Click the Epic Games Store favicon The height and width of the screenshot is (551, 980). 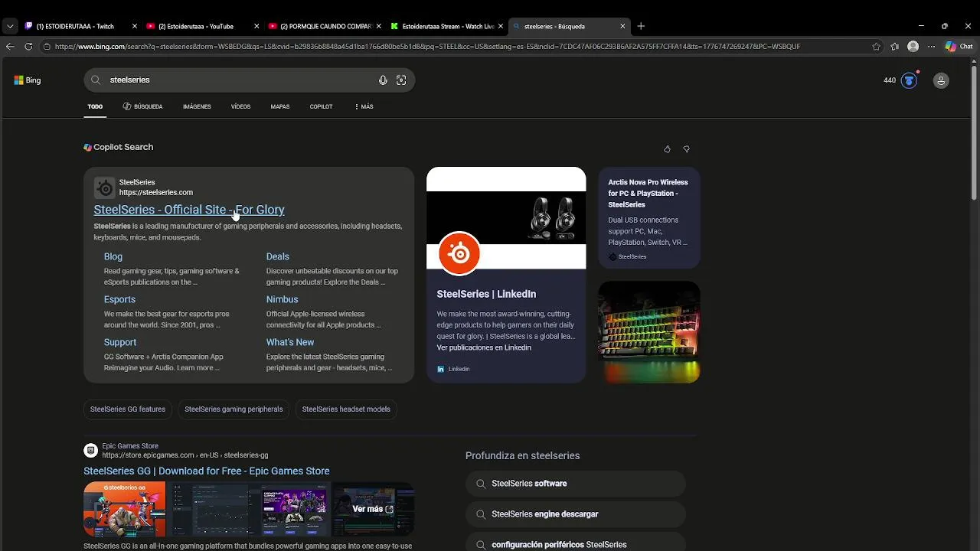tap(90, 450)
